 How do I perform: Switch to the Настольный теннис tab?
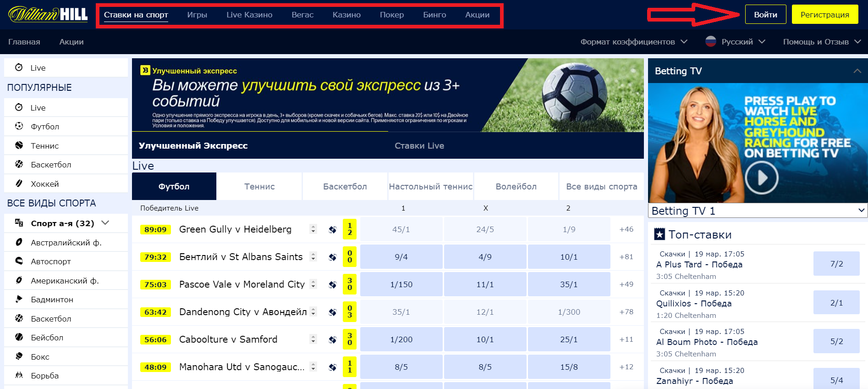431,186
